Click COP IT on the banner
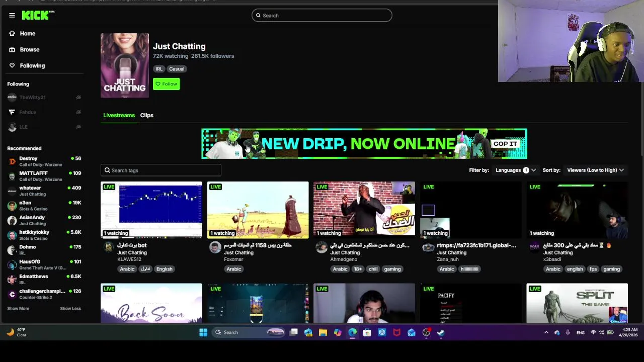The width and height of the screenshot is (644, 362). pyautogui.click(x=505, y=144)
